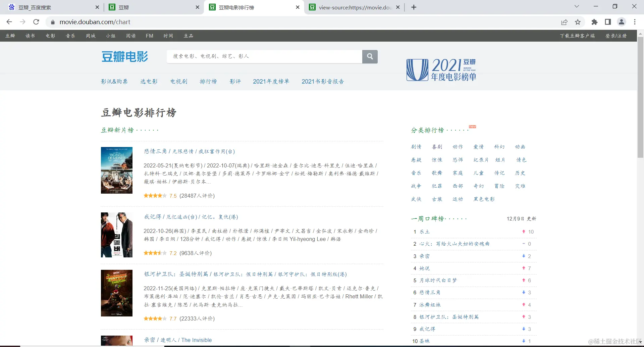Open 同城 in the top navigation
This screenshot has height=347, width=644.
coord(91,36)
